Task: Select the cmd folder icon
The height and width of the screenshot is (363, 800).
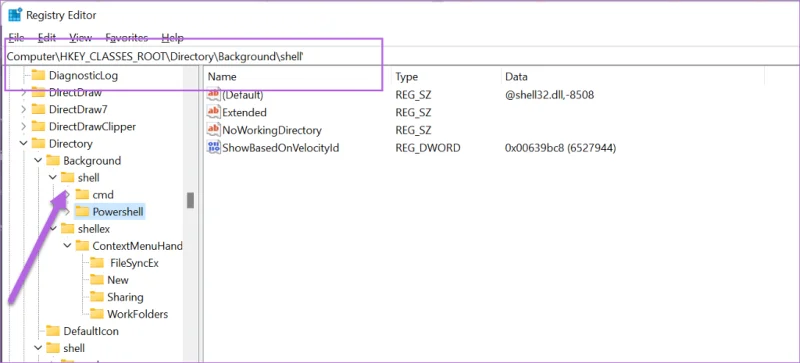Action: coord(82,195)
